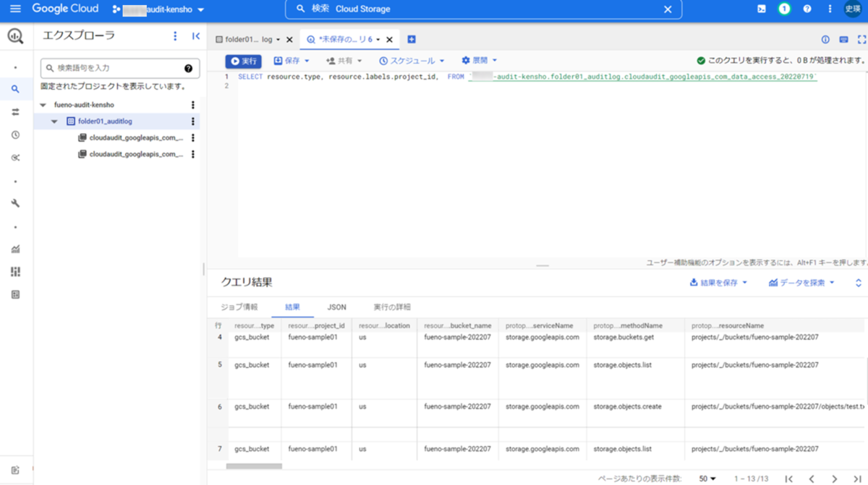Open actions menu for first cloudaudit table
The image size is (868, 485).
point(192,137)
